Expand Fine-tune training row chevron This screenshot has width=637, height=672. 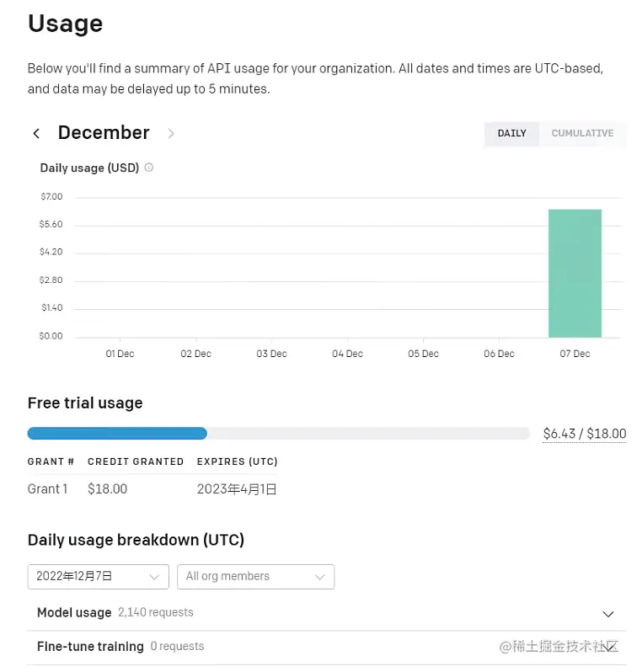pyautogui.click(x=609, y=647)
